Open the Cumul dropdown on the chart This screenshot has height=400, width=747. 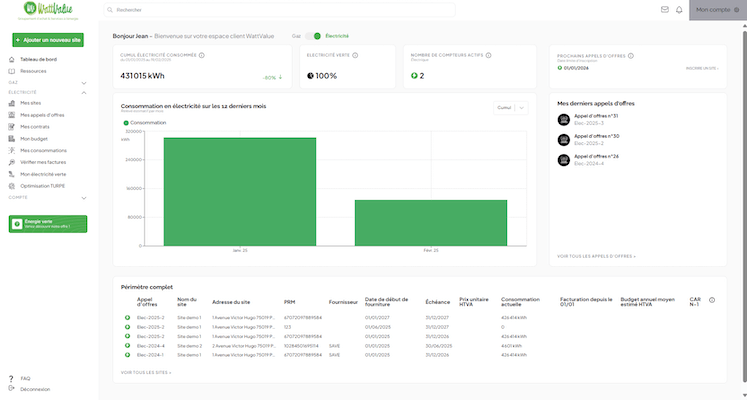point(510,107)
